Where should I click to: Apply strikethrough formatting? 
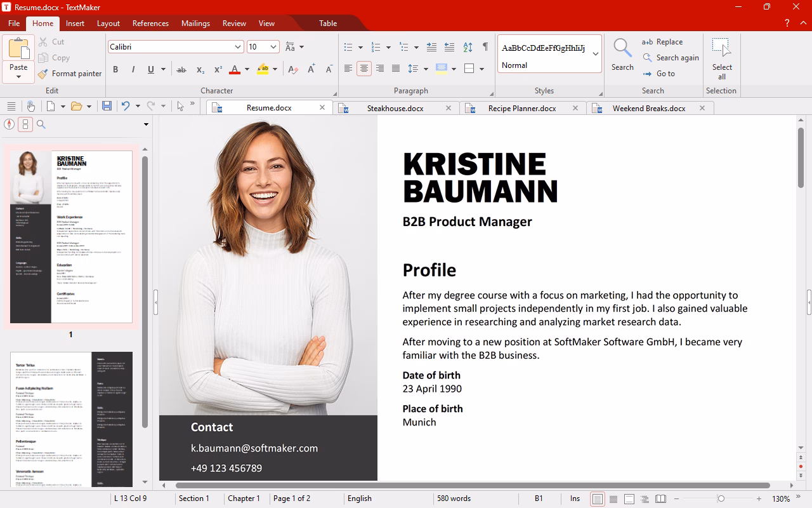pyautogui.click(x=181, y=69)
